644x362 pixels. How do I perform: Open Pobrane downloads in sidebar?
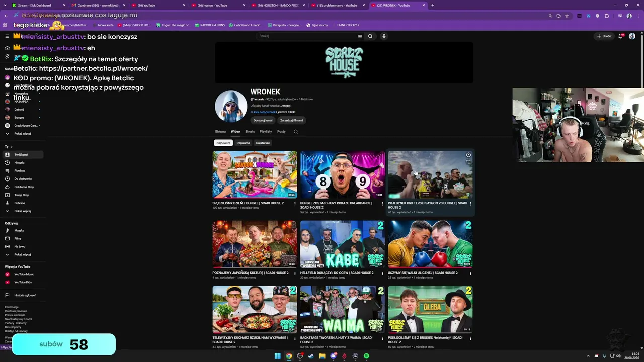[22, 203]
